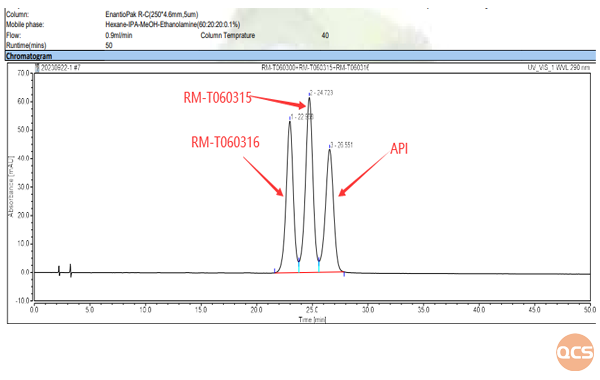
Task: Click the UV_VIS_1 WVL 290 nm channel label
Action: [559, 68]
